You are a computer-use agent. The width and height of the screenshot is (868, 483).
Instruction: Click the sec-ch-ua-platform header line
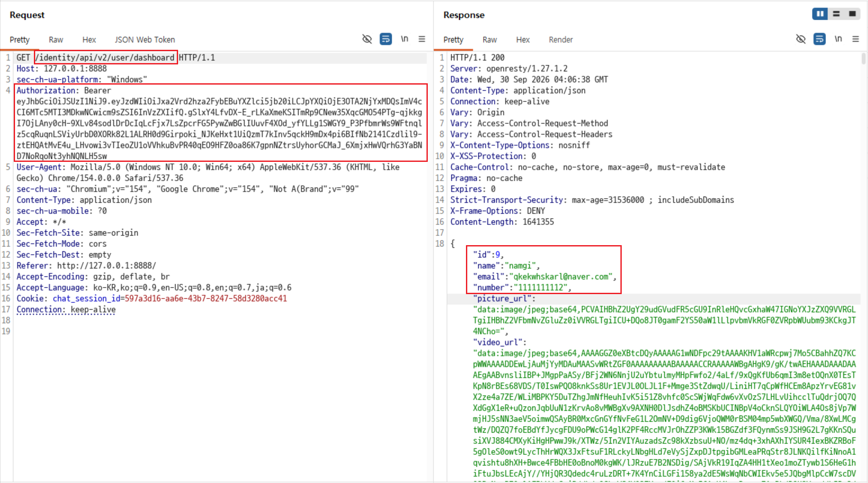82,79
